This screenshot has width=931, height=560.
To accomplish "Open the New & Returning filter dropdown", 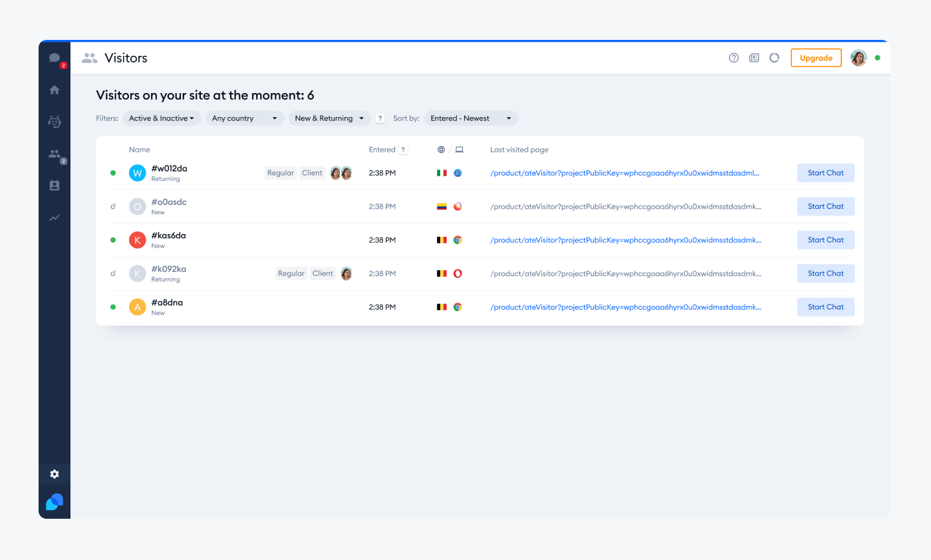I will click(330, 118).
